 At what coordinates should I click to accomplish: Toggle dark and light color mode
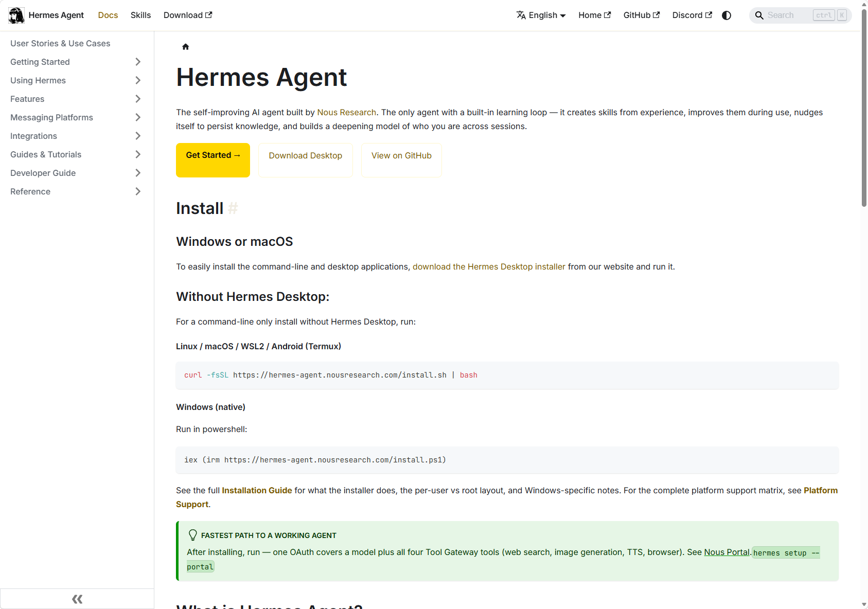pyautogui.click(x=727, y=15)
